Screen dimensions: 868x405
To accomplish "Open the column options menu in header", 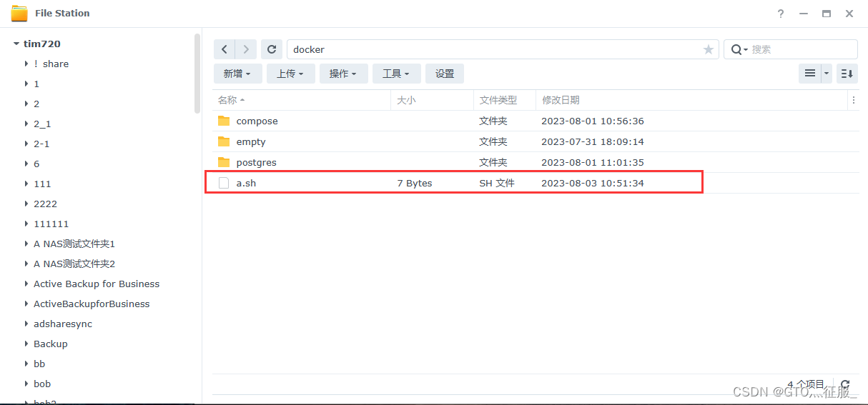I will click(854, 100).
